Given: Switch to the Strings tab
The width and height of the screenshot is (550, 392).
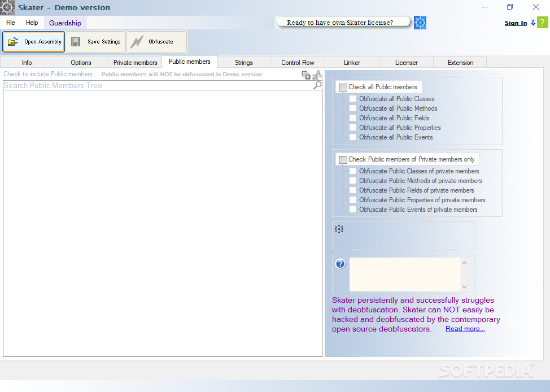Looking at the screenshot, I should pos(244,63).
